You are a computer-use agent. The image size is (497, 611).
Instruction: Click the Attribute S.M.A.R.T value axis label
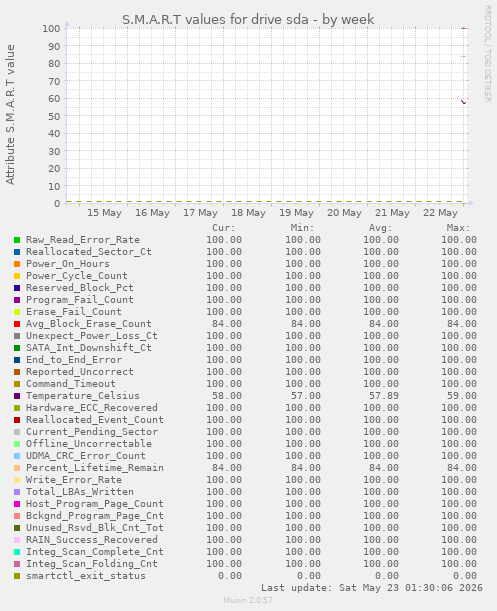[10, 114]
